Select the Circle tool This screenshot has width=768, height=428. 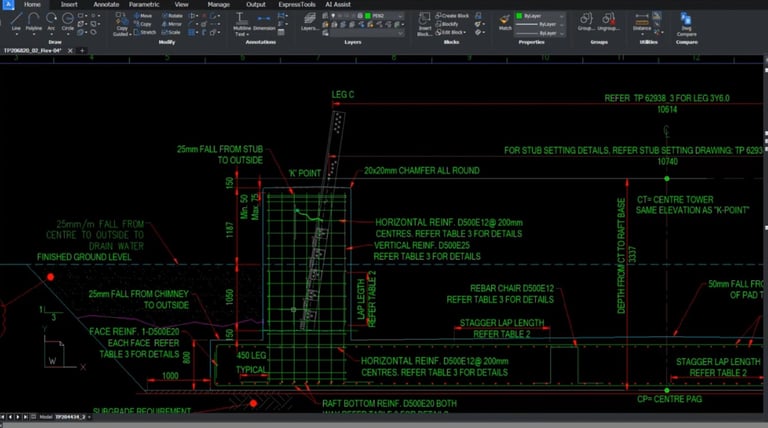point(68,20)
